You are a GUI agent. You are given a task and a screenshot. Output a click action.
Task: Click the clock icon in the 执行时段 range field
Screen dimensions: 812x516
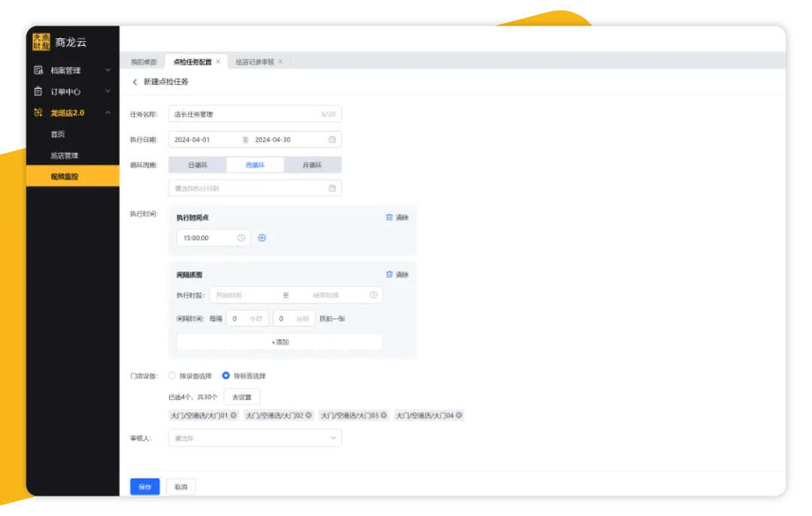(x=374, y=295)
